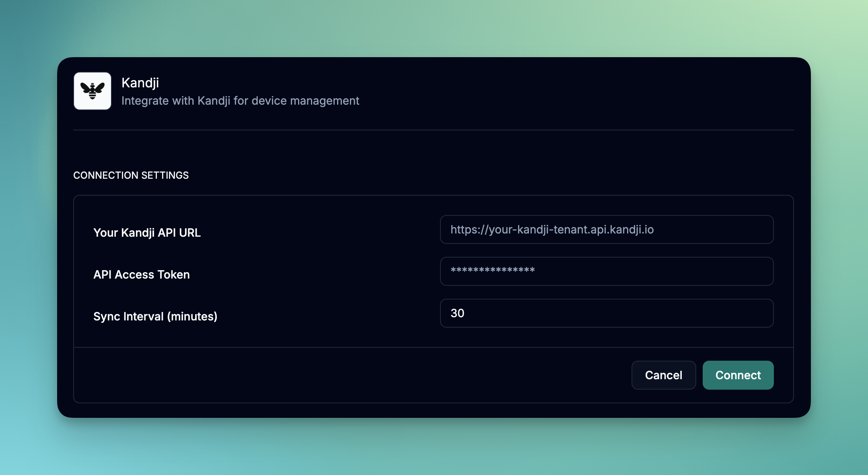868x475 pixels.
Task: Click the CONNECTION SETTINGS section heading
Action: point(131,175)
